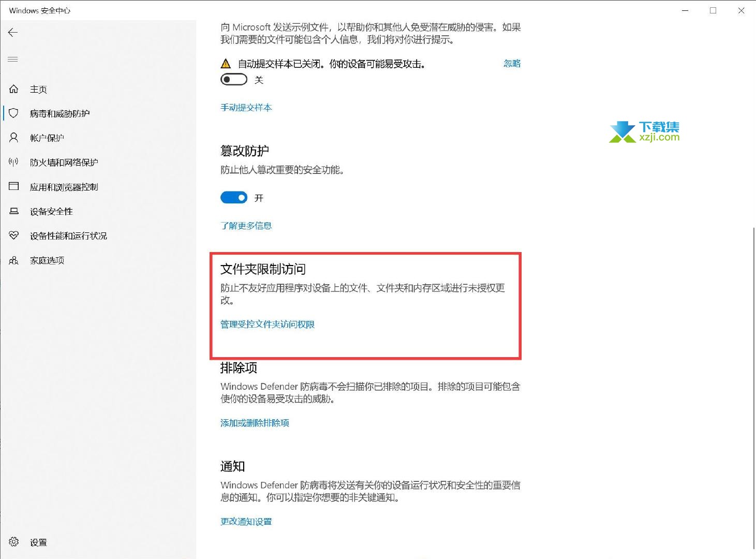Open 设置 at the sidebar bottom

[38, 542]
